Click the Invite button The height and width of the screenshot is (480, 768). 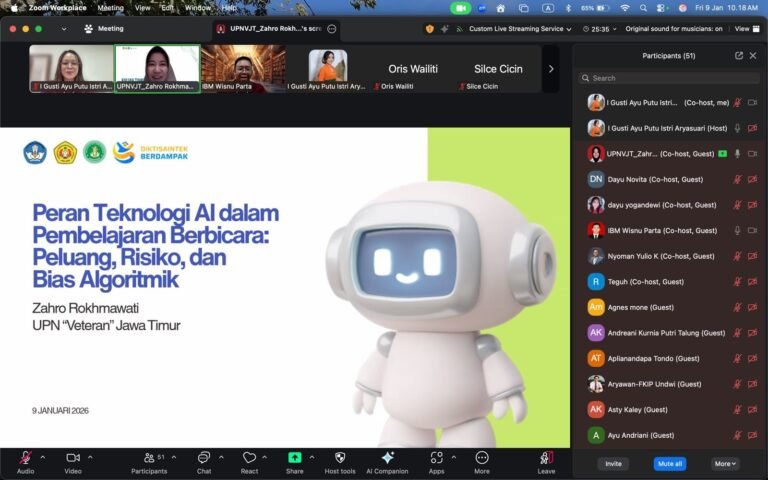point(613,464)
